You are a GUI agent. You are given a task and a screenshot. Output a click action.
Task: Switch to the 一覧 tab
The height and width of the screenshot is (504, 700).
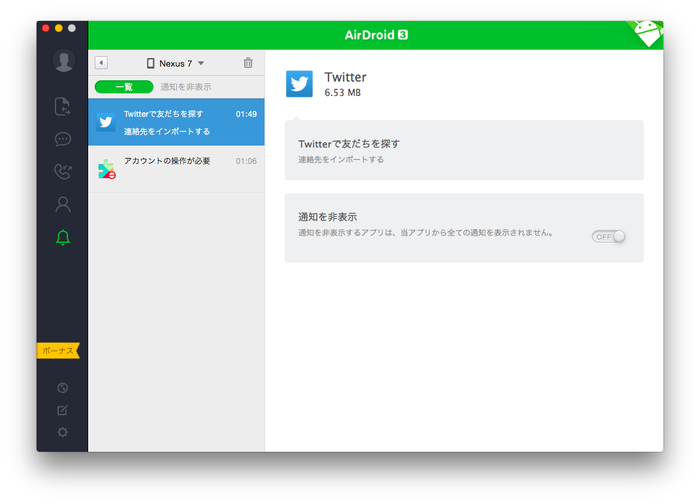[x=124, y=87]
